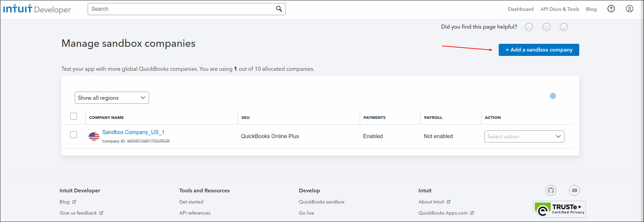Click the search magnifier icon
Viewport: 644px width, 222px height.
tap(279, 9)
